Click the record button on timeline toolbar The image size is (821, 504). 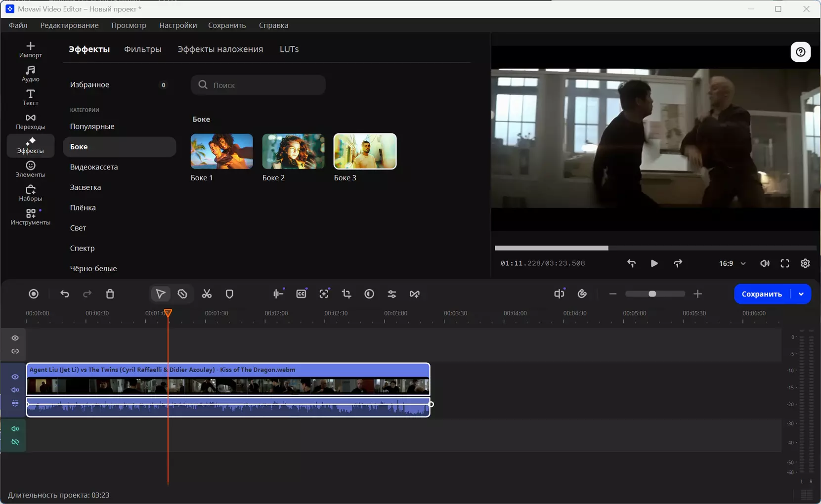(34, 294)
